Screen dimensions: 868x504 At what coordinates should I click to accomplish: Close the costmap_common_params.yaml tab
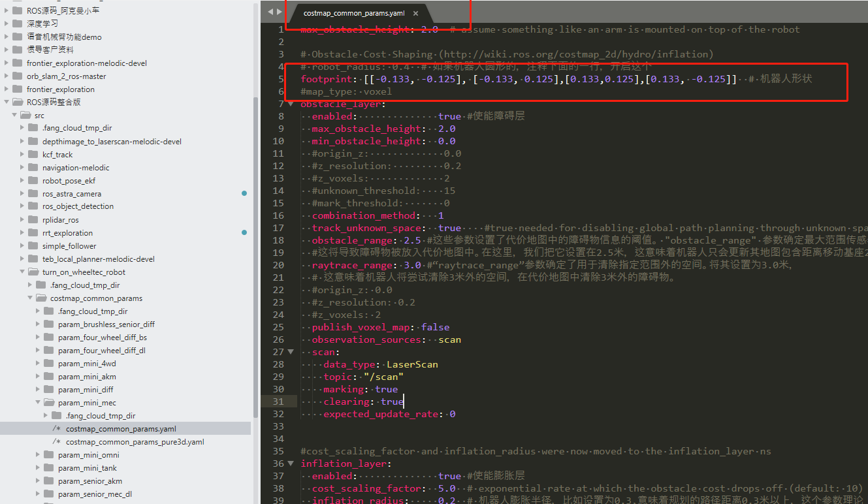(416, 13)
